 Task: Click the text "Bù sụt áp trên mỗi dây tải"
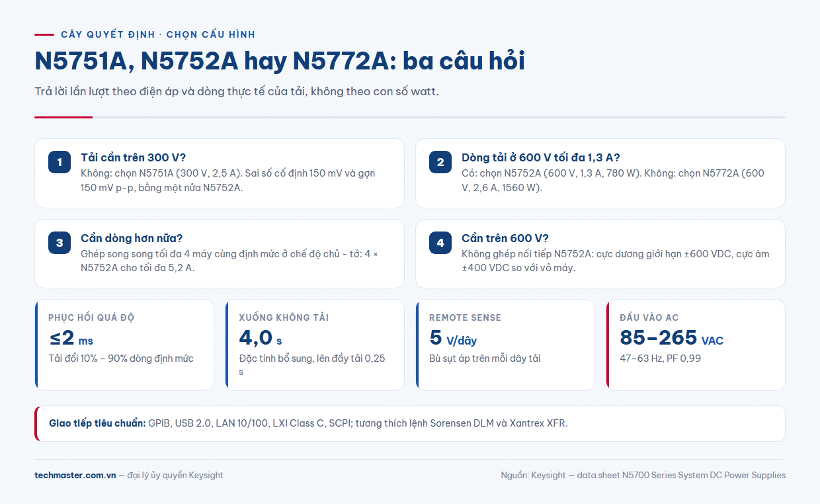pos(485,358)
